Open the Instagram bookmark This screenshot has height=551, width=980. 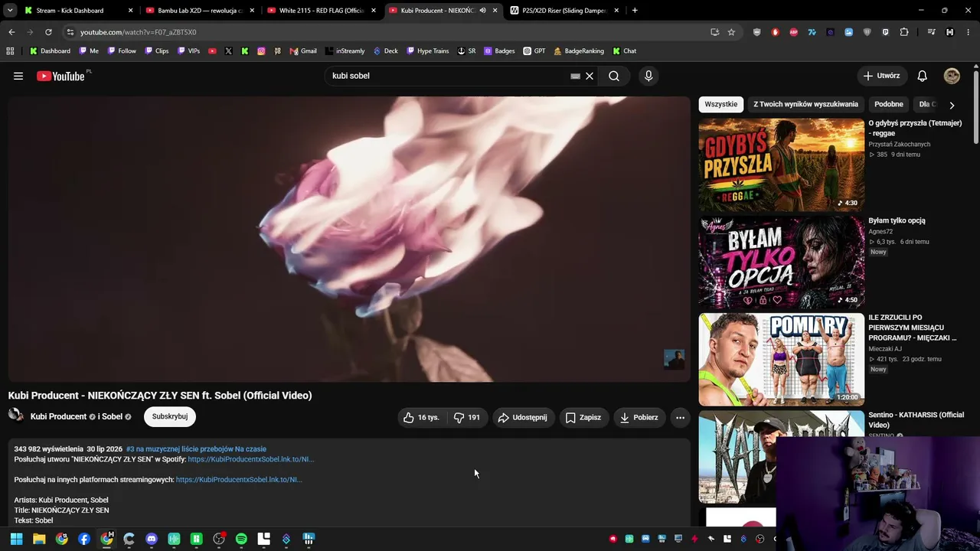point(261,51)
